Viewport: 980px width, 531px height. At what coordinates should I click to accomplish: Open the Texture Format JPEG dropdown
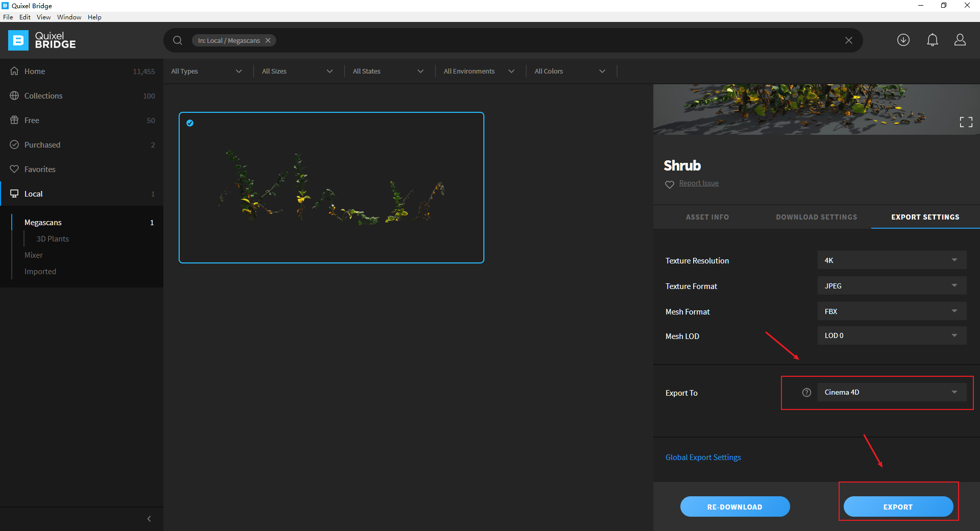pyautogui.click(x=892, y=285)
